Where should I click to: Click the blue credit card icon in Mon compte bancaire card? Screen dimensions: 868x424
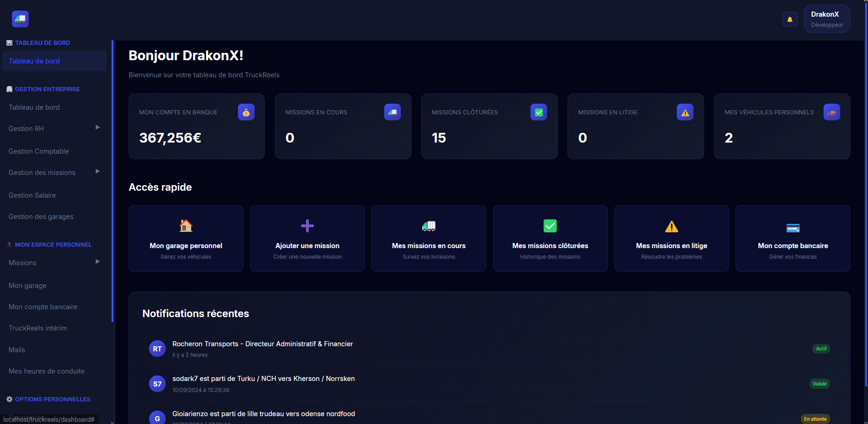coord(793,228)
